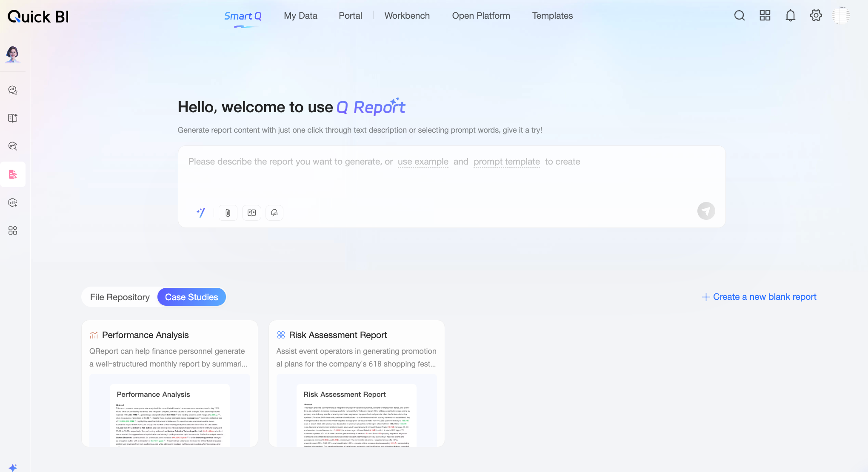Open the Performance Analysis card title

[145, 335]
